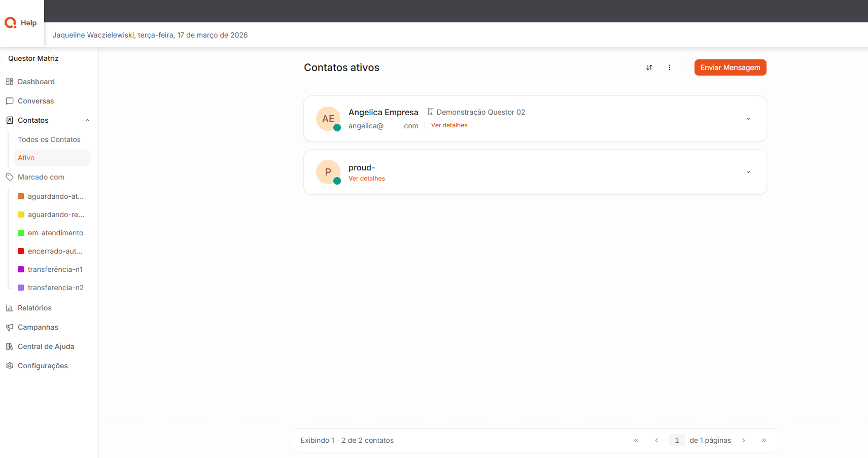The height and width of the screenshot is (458, 868).
Task: Select Todos os Contatos in the sidebar
Action: (x=49, y=139)
